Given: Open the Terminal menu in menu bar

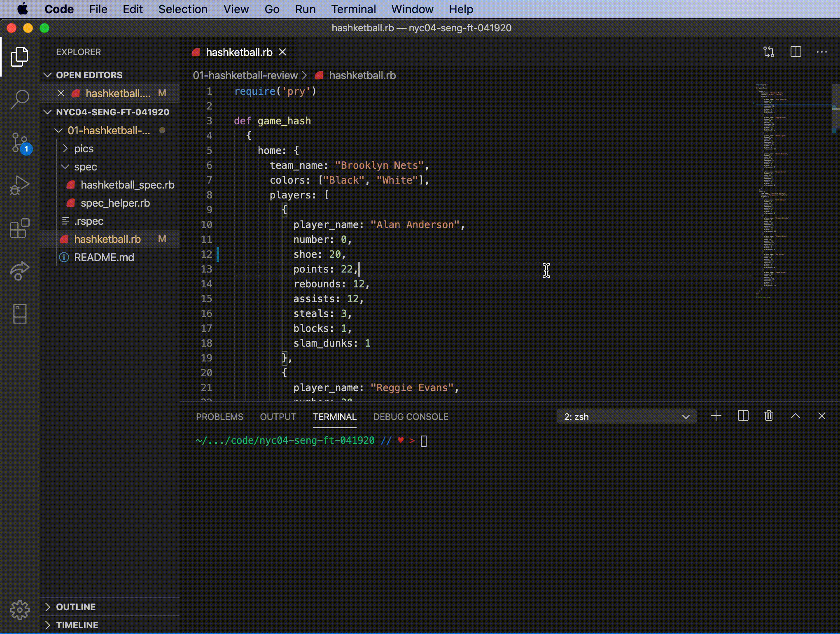Looking at the screenshot, I should [x=353, y=9].
